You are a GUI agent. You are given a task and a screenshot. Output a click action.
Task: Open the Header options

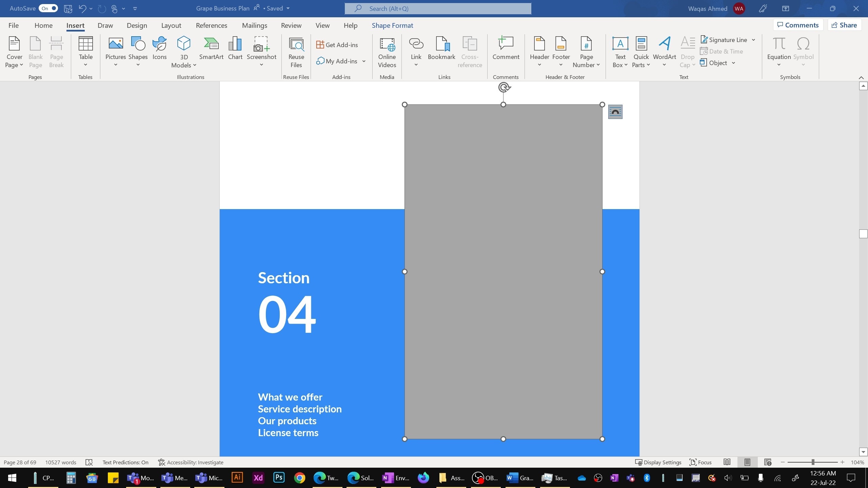click(539, 52)
